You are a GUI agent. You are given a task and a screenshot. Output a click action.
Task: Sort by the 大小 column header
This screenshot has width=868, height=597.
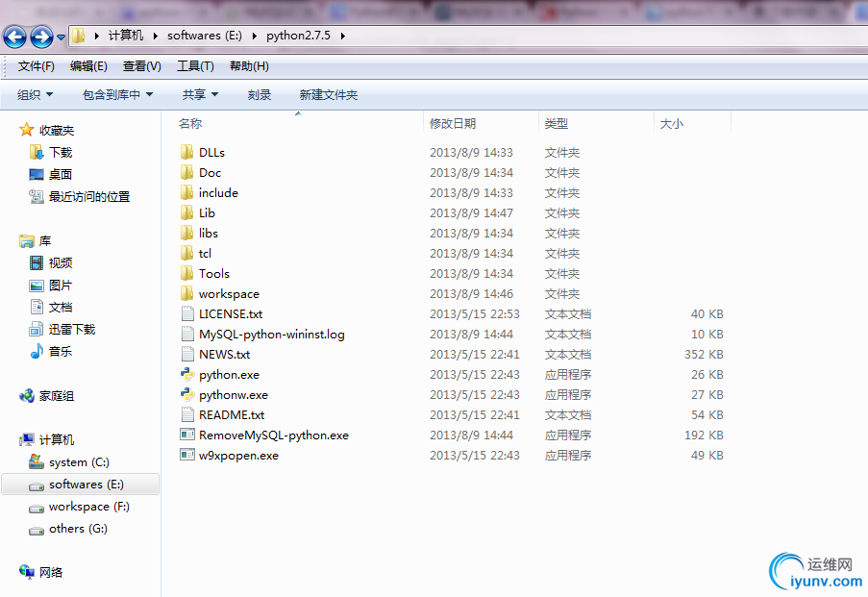click(x=671, y=123)
